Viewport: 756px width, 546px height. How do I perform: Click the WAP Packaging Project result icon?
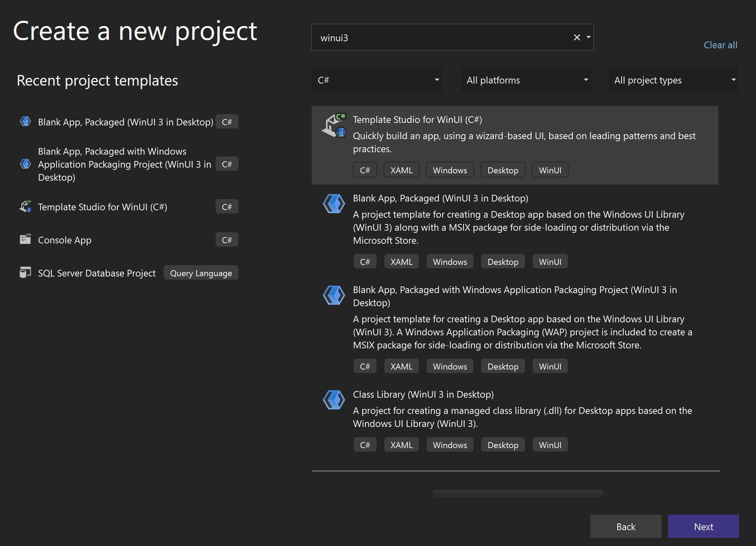click(334, 295)
